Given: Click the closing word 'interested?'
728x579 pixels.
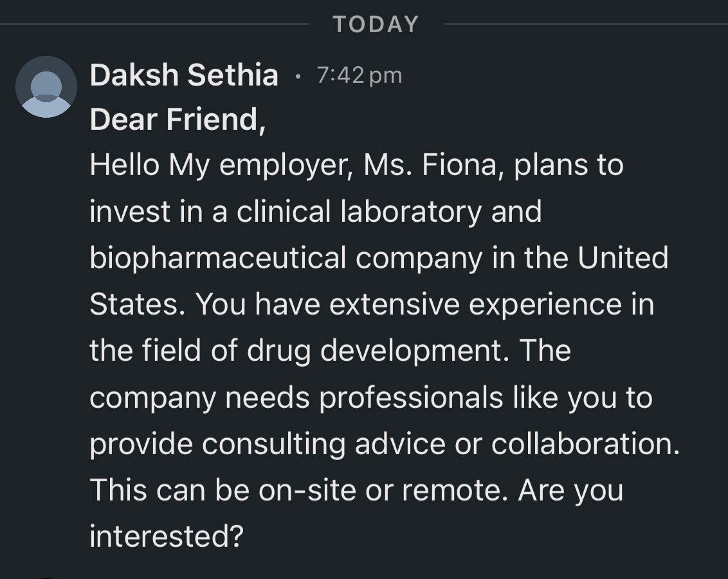Looking at the screenshot, I should [x=167, y=537].
